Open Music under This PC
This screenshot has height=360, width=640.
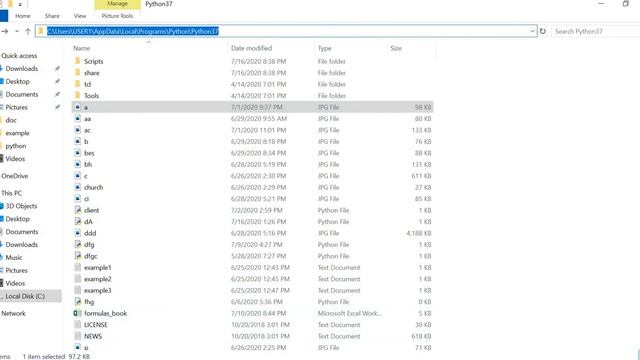coord(14,258)
